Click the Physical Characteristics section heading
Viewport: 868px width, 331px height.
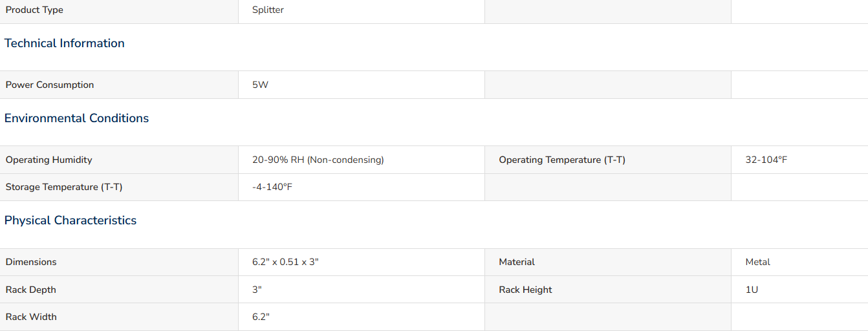71,220
